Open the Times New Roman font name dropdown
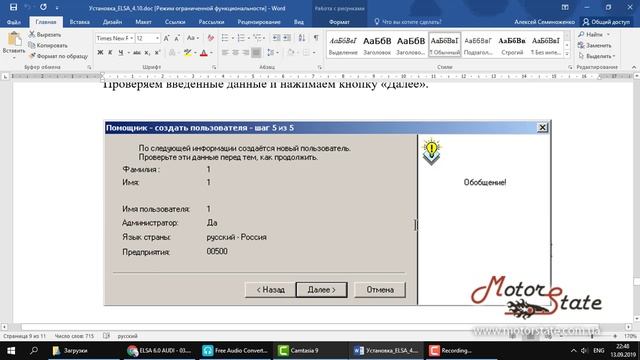The height and width of the screenshot is (360, 640). (x=131, y=38)
